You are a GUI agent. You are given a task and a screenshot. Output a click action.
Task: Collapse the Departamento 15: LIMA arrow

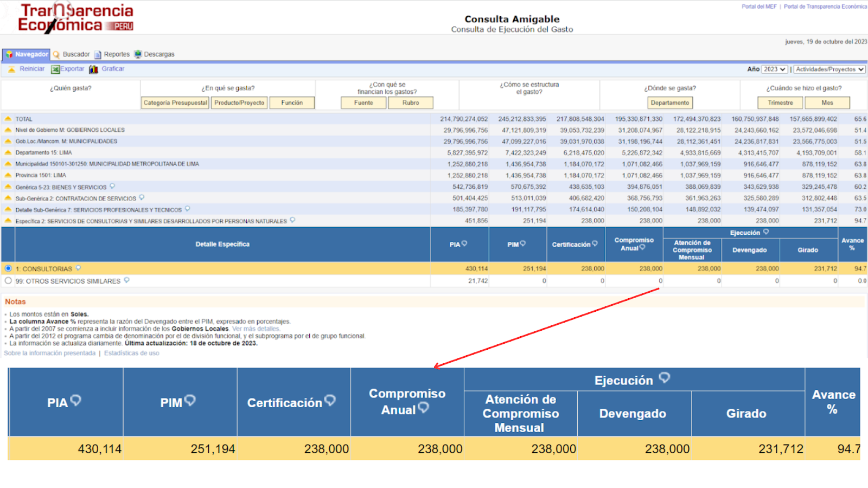click(8, 153)
